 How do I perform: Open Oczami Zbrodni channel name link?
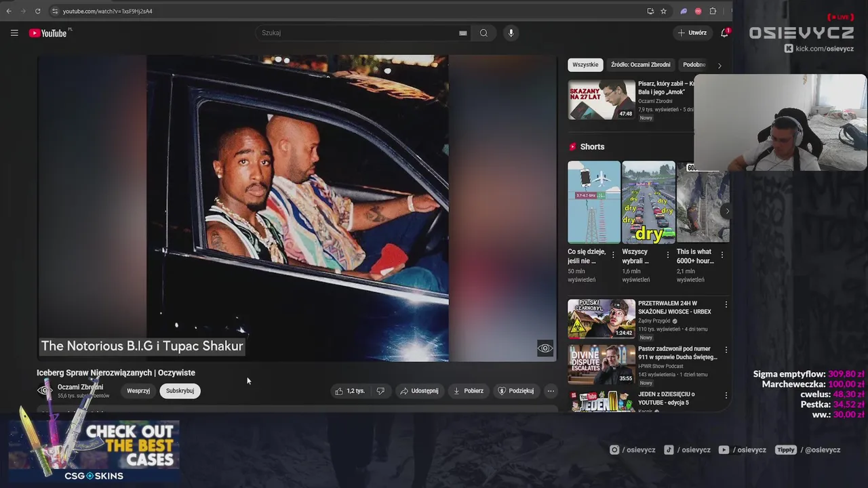pyautogui.click(x=80, y=387)
